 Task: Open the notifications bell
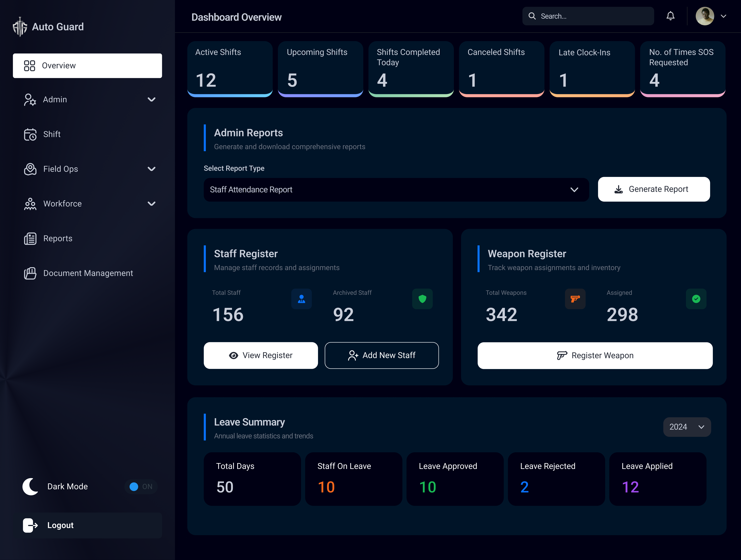670,16
